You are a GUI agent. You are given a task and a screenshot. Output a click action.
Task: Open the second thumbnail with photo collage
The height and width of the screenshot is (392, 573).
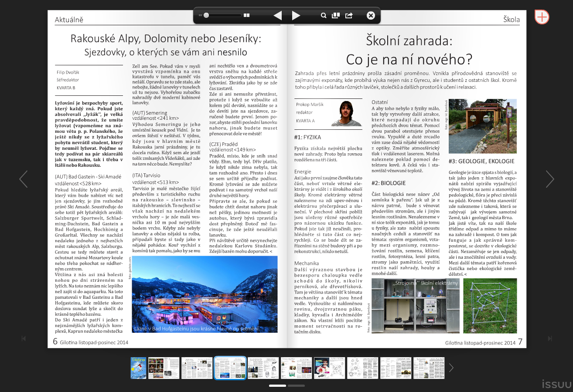tap(164, 368)
